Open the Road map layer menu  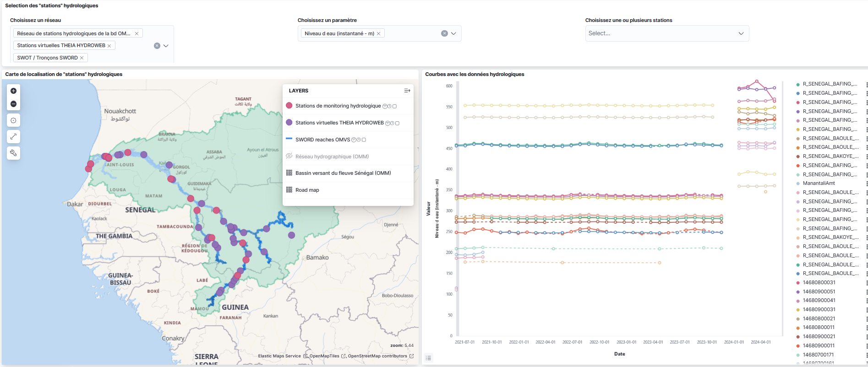point(307,190)
